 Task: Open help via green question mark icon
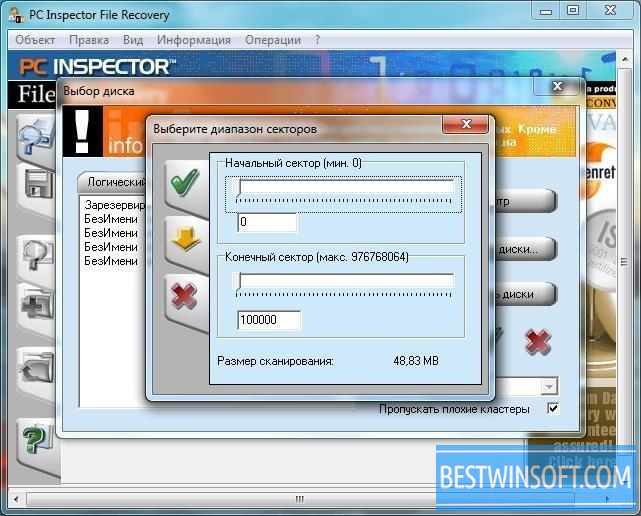37,440
